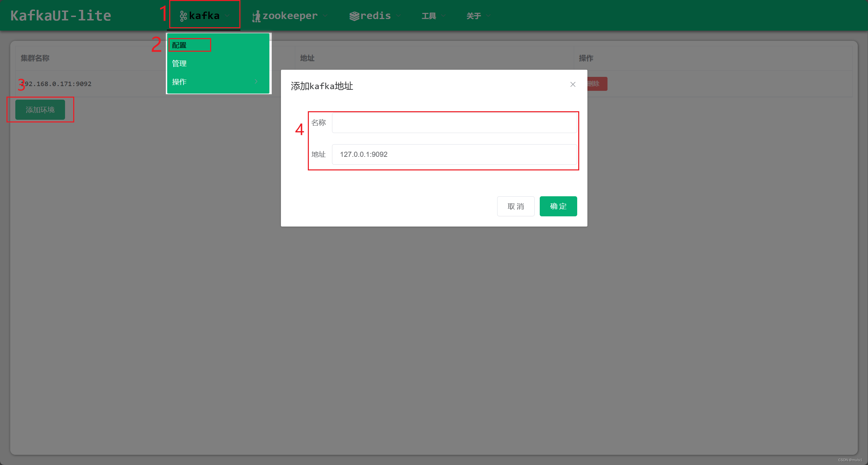Select 操作 from kafka dropdown
The image size is (868, 465).
[218, 82]
